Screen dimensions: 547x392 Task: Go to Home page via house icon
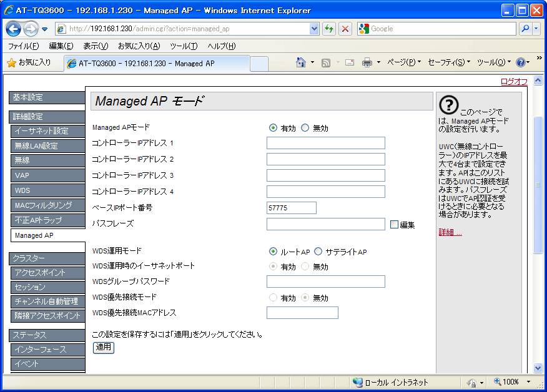point(301,62)
